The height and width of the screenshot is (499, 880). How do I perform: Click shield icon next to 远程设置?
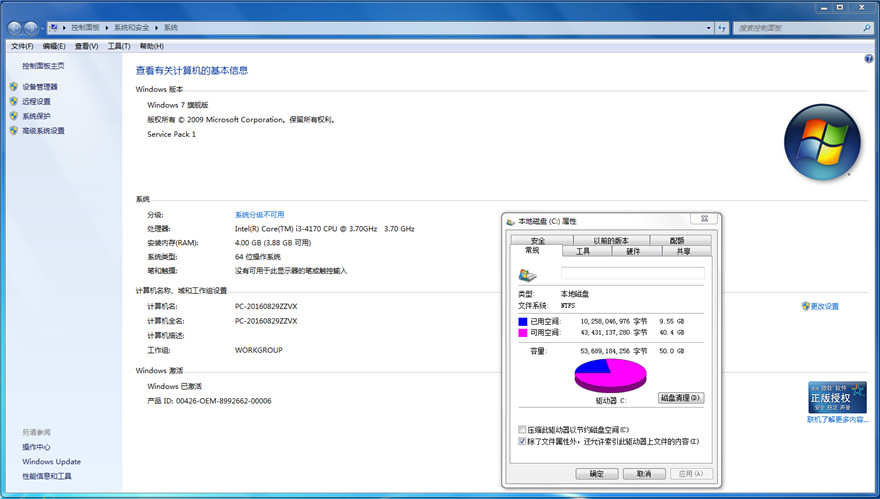click(14, 101)
